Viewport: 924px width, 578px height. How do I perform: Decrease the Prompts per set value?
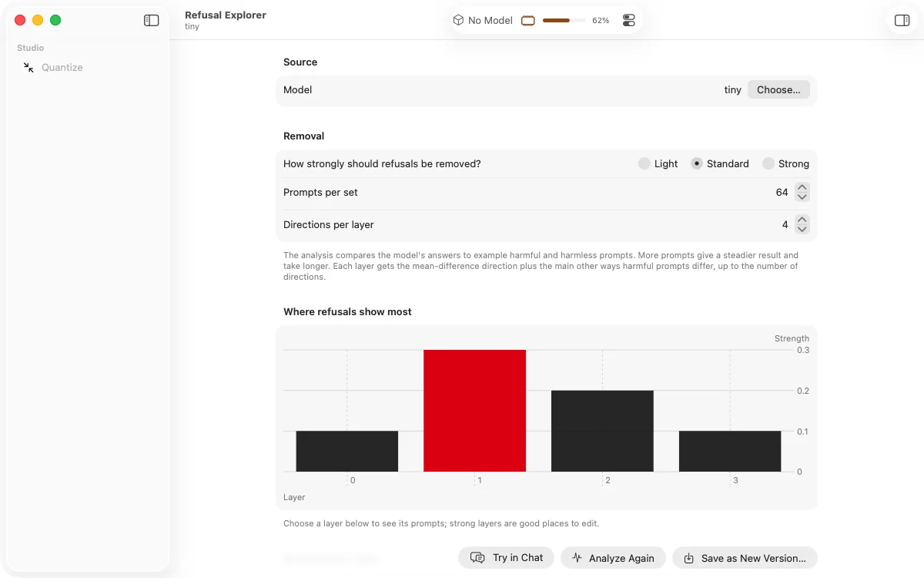click(802, 197)
